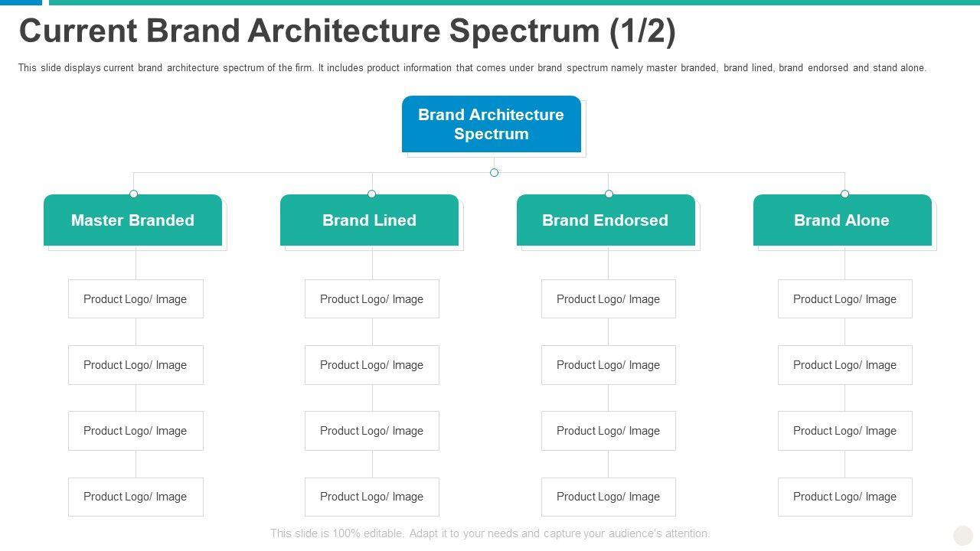This screenshot has width=980, height=551.
Task: Select the Master Branded header box
Action: click(132, 220)
